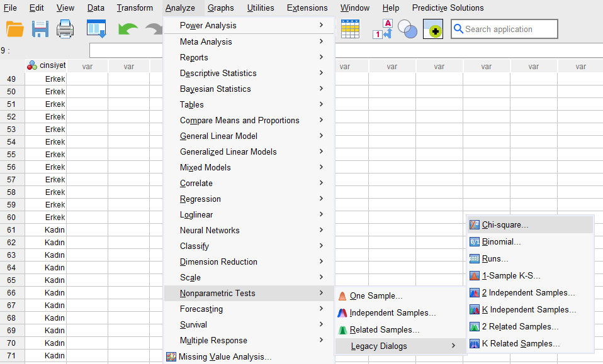
Task: Open the Transform menu
Action: click(x=135, y=8)
